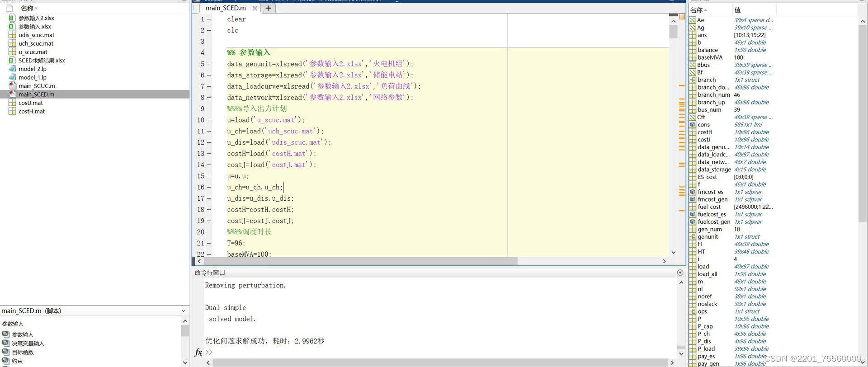Click the cons lmi variable icon
Viewport: 868px width, 367px height.
[693, 125]
